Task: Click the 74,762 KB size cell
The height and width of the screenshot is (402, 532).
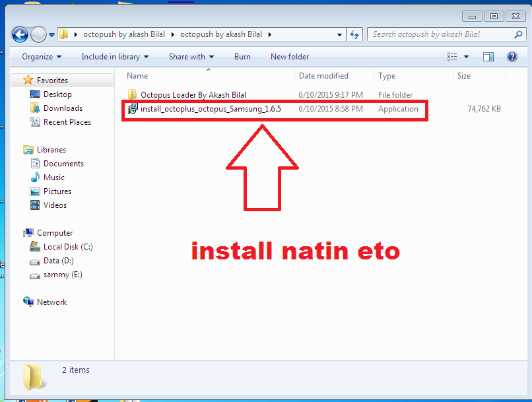Action: [484, 109]
